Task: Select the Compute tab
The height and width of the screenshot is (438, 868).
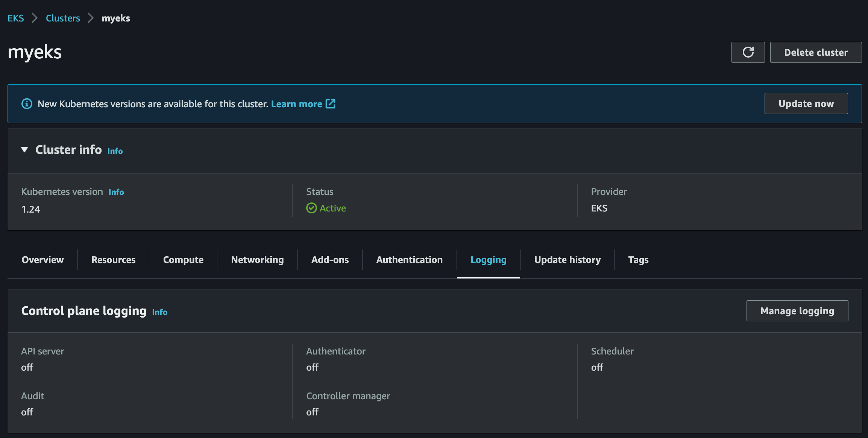Action: [x=183, y=260]
